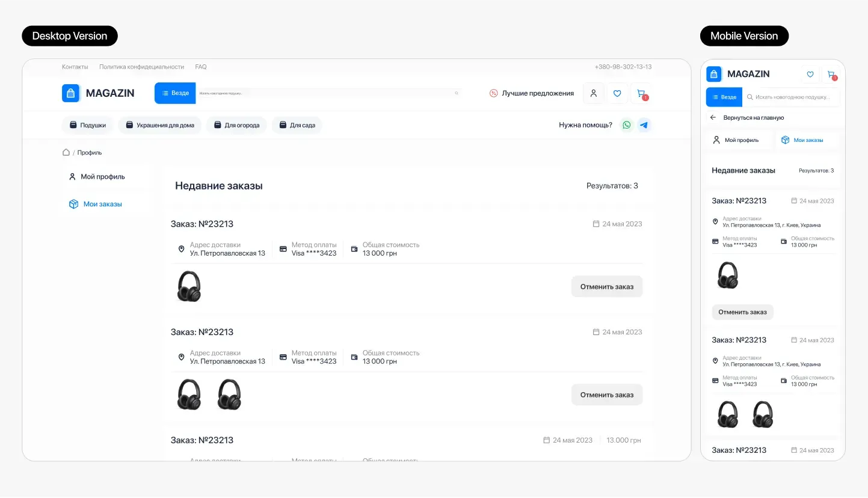This screenshot has width=868, height=498.
Task: Click the desktop MAGAZIN shopping bag logo
Action: click(71, 93)
